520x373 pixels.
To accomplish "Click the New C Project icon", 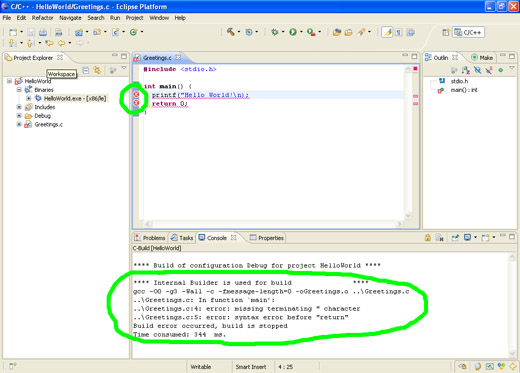I will pyautogui.click(x=79, y=32).
